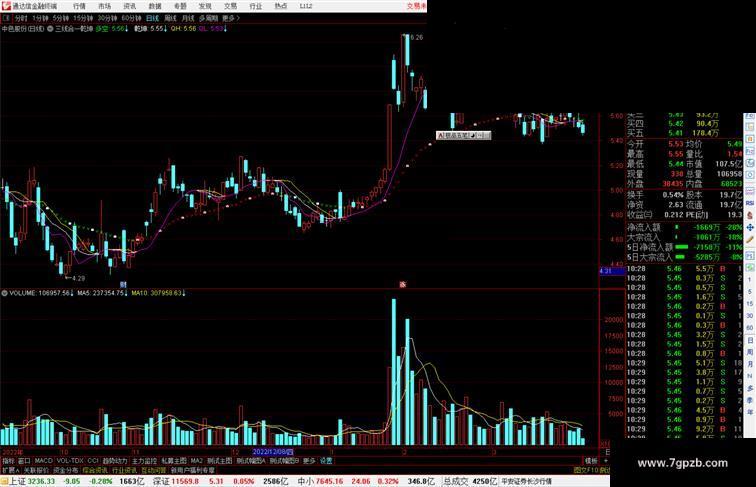Switch chart period to 30分钟
This screenshot has width=756, height=487.
coord(107,18)
